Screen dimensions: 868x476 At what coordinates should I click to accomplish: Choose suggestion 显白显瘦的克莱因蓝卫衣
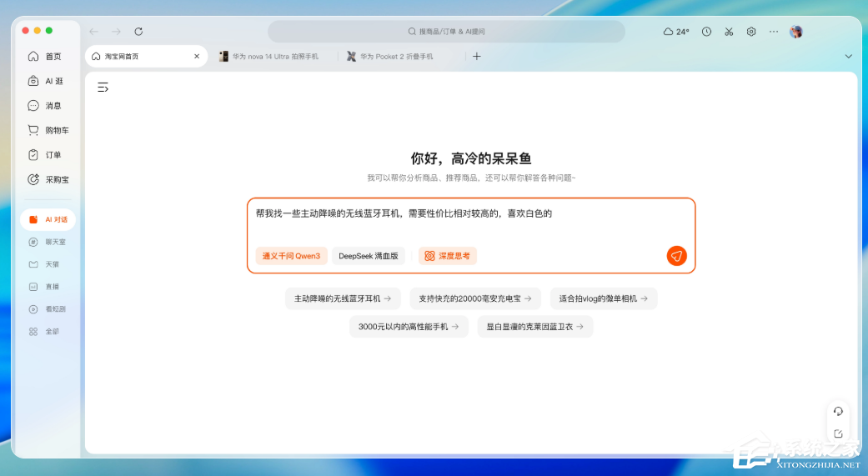(534, 327)
